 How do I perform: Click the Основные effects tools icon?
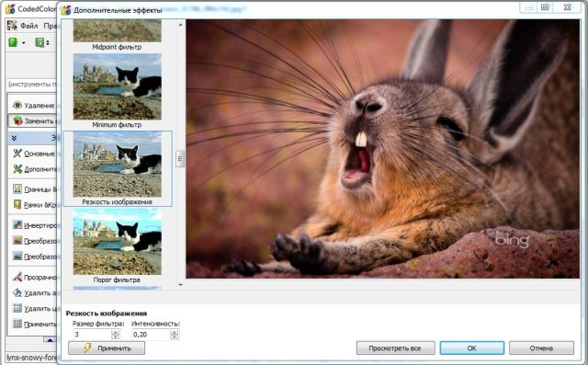pos(17,153)
